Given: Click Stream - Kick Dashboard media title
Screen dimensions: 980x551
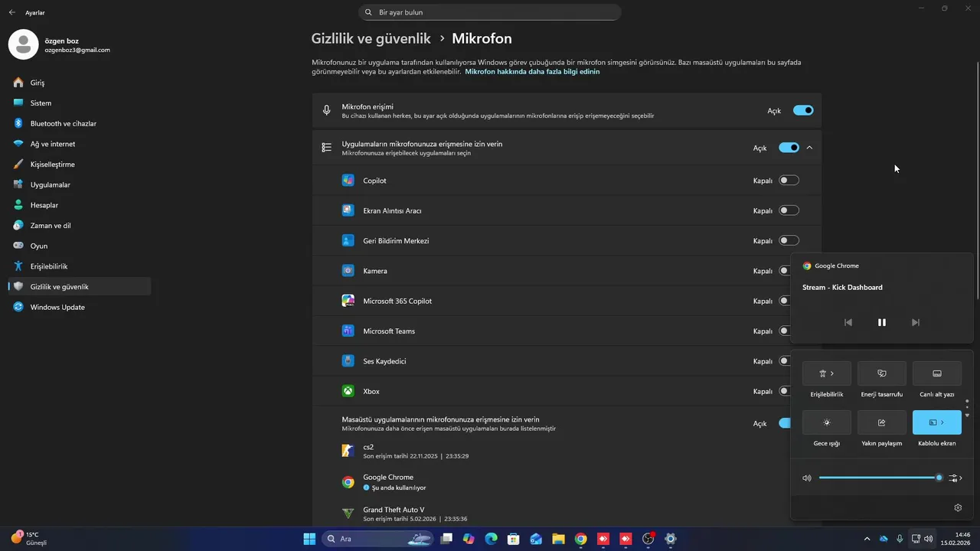Looking at the screenshot, I should tap(842, 288).
